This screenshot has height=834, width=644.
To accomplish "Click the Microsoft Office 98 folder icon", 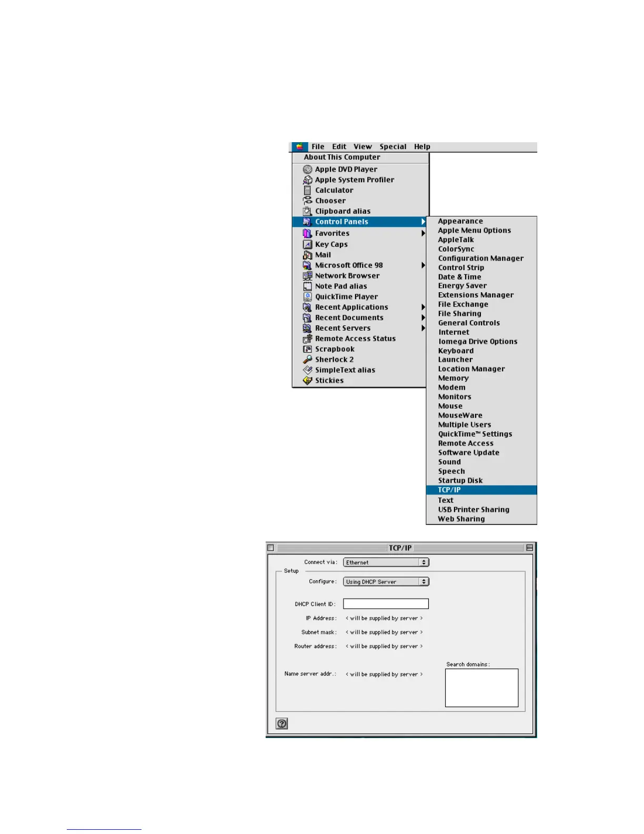I will click(x=308, y=265).
